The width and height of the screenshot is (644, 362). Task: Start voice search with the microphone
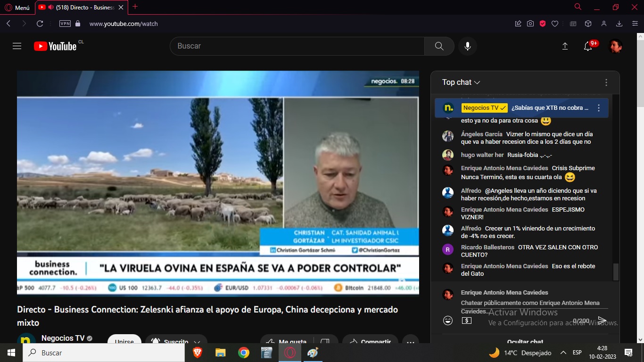[x=468, y=46]
